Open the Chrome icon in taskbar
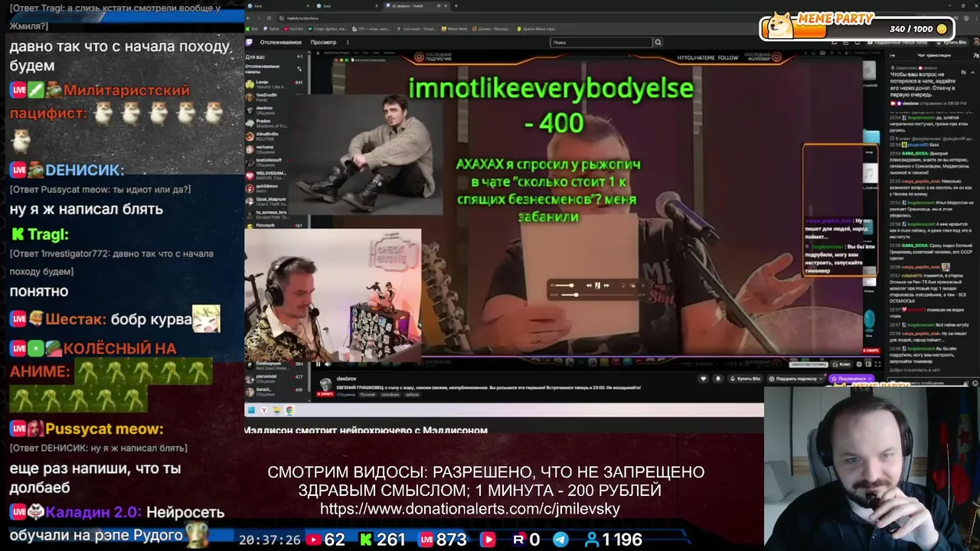 [289, 410]
